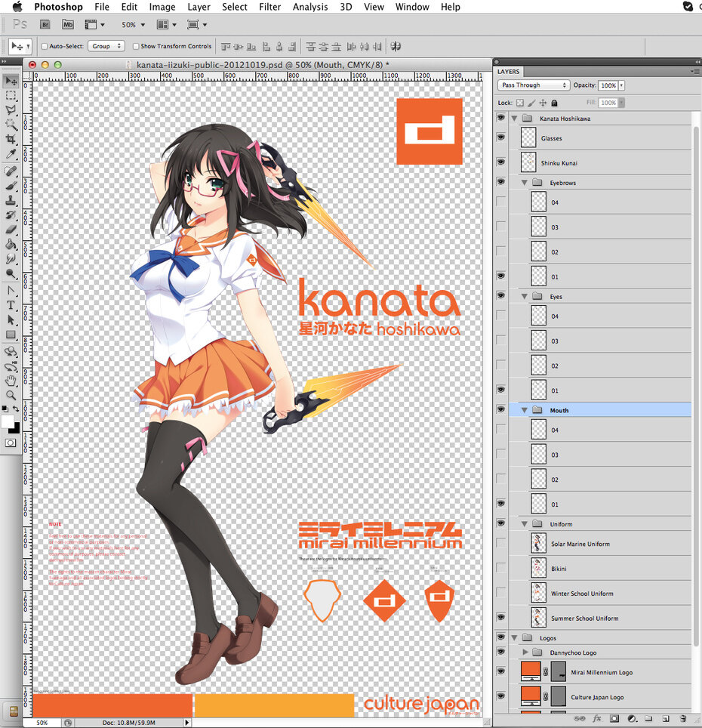Open the Layer menu

199,7
